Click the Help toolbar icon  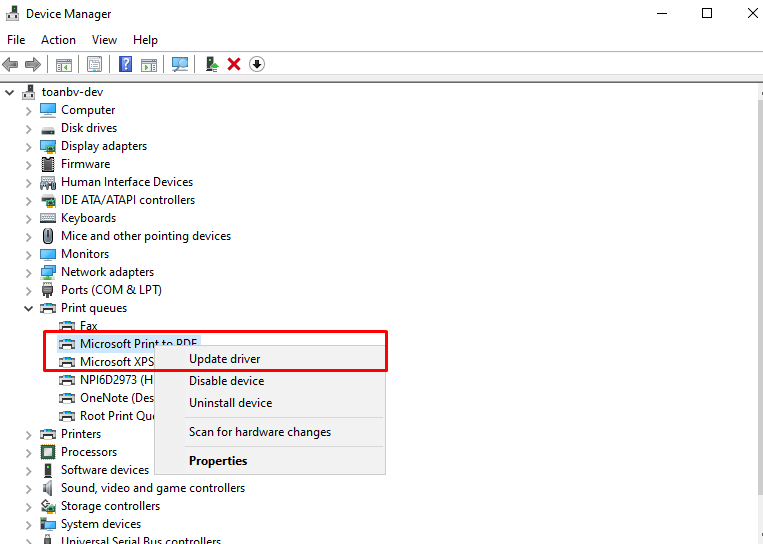click(x=126, y=64)
